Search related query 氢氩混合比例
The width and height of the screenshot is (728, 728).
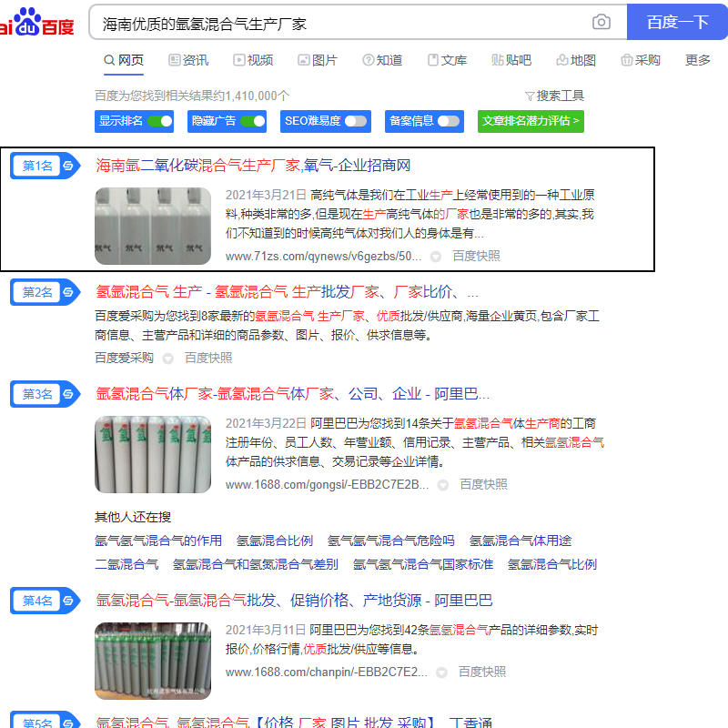point(275,541)
